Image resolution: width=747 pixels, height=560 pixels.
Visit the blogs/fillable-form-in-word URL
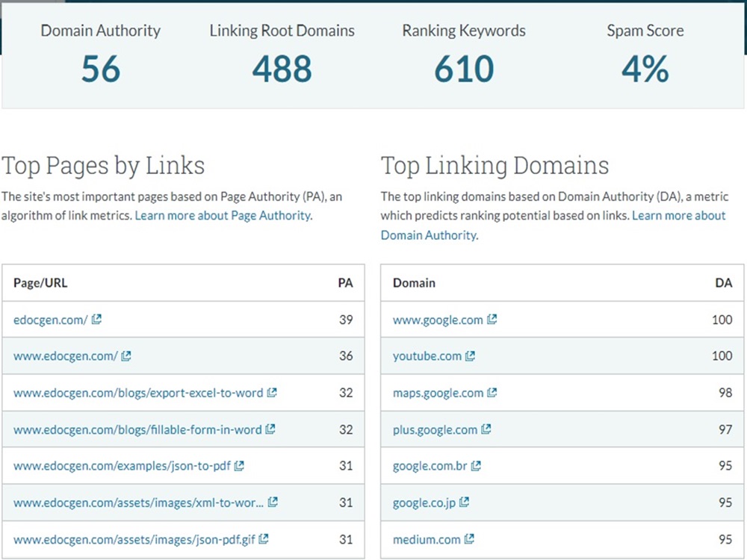coord(137,429)
